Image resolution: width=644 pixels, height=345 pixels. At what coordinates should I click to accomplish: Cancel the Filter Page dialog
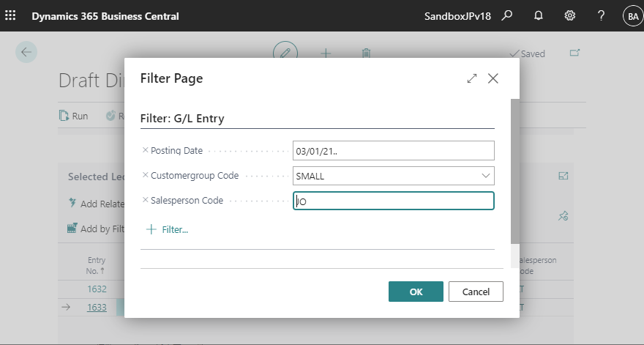click(x=476, y=292)
